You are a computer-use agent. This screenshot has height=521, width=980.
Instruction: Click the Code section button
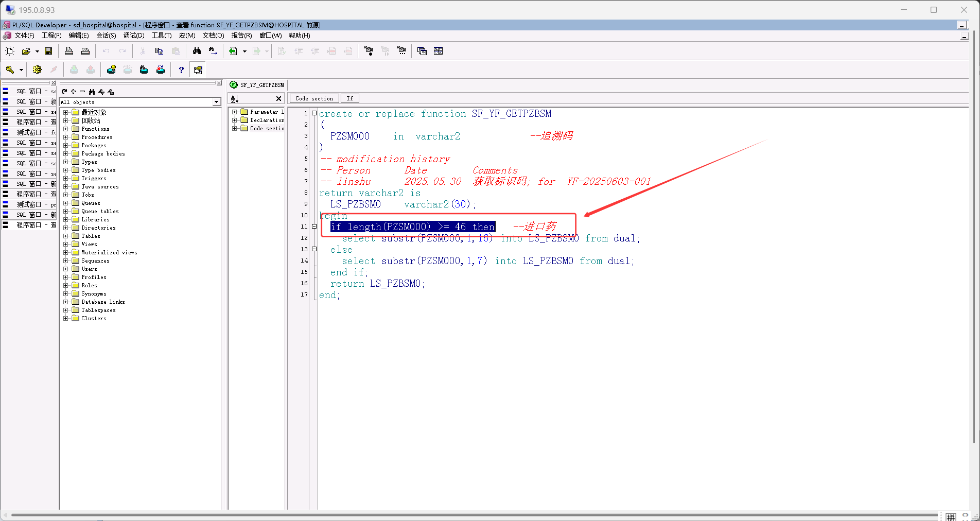pos(314,98)
